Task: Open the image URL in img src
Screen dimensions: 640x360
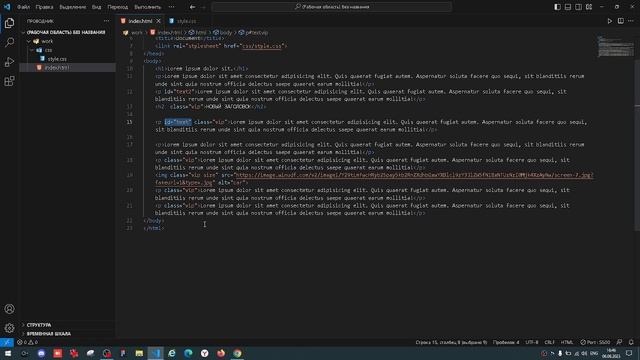Action: tap(413, 175)
